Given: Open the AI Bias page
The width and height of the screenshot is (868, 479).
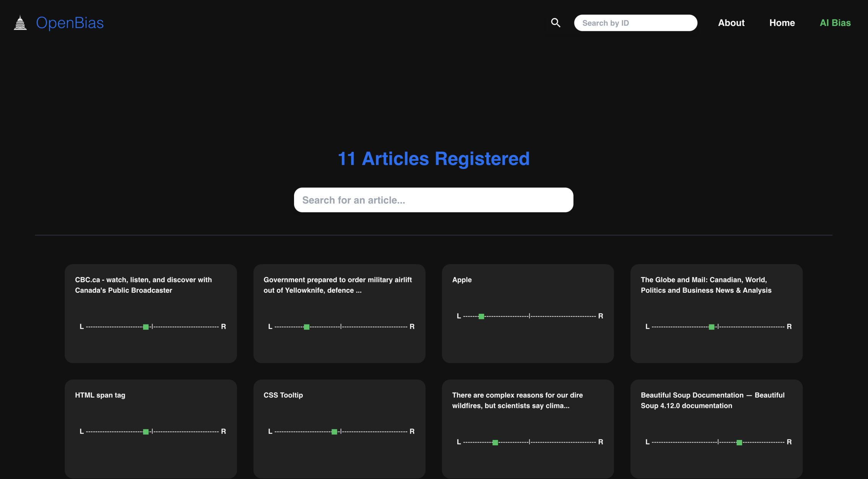Looking at the screenshot, I should click(x=835, y=23).
